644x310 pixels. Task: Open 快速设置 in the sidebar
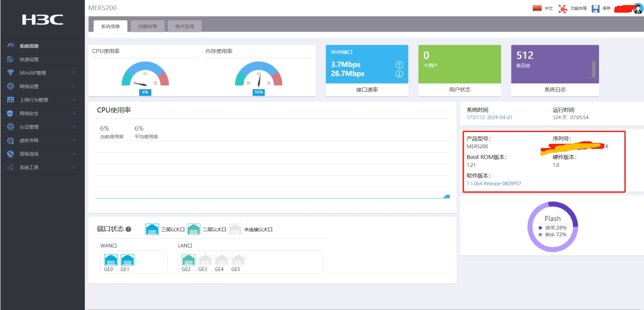tap(42, 59)
